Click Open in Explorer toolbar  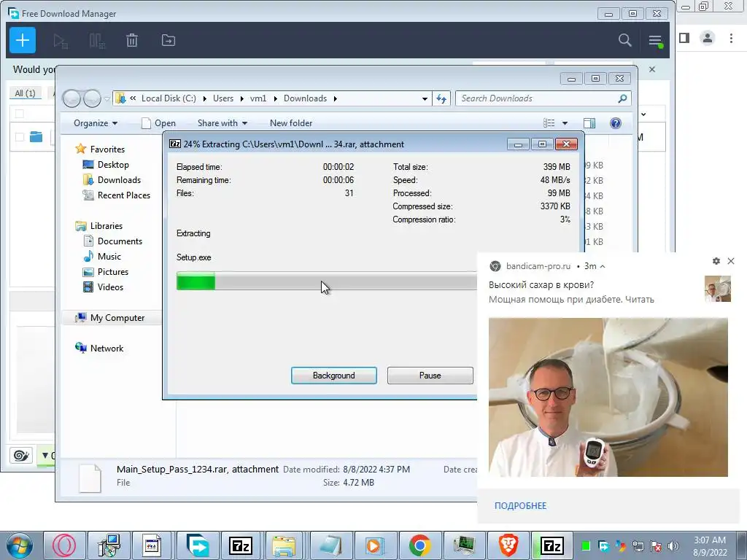(158, 122)
